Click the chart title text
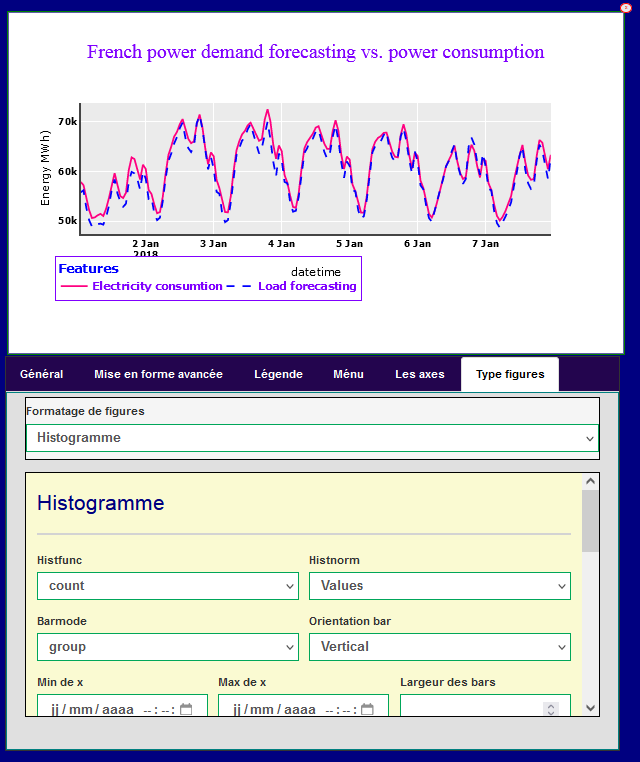Screen dimensions: 640x762 [315, 52]
